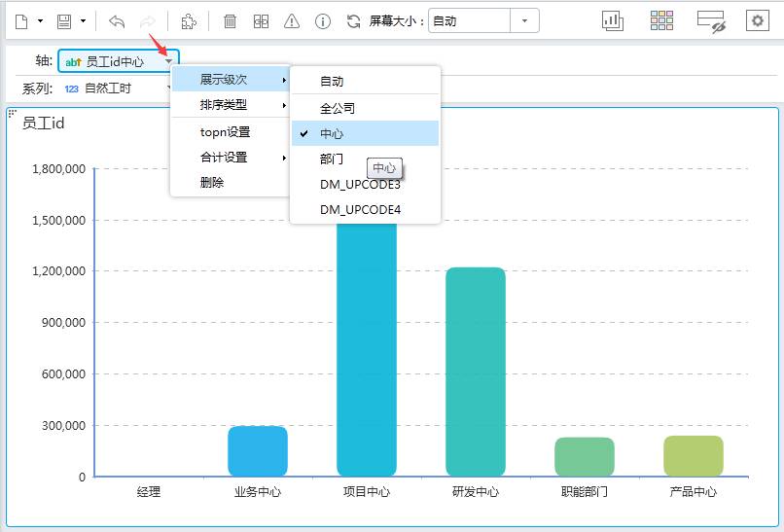This screenshot has height=532, width=784.
Task: Select the 自动 level option
Action: coord(365,81)
